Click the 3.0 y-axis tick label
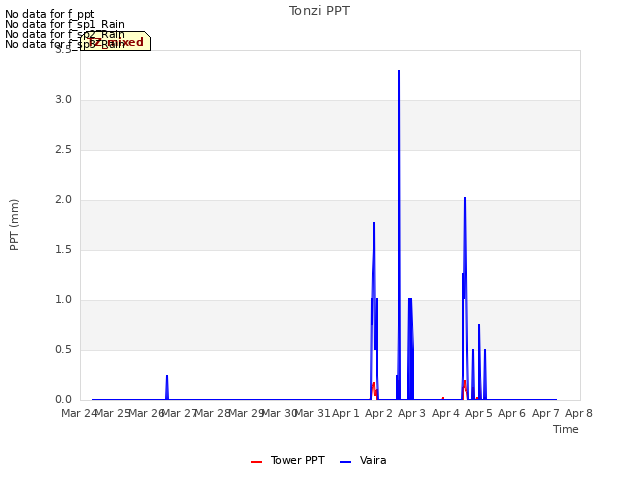The image size is (640, 480). coord(64,100)
